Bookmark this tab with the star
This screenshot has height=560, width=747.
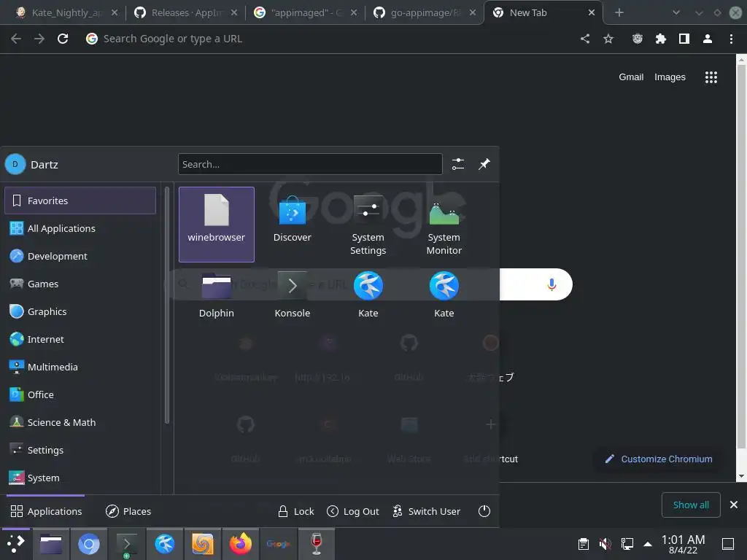tap(608, 39)
